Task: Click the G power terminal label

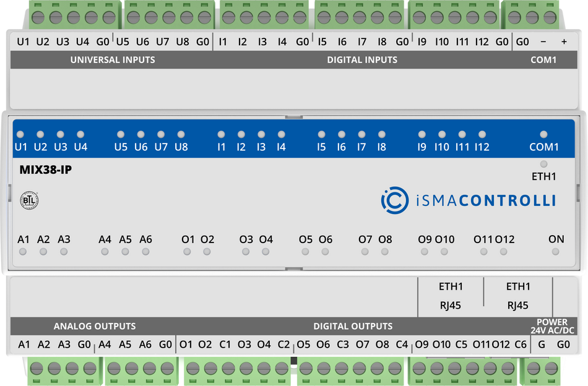Action: (x=542, y=345)
